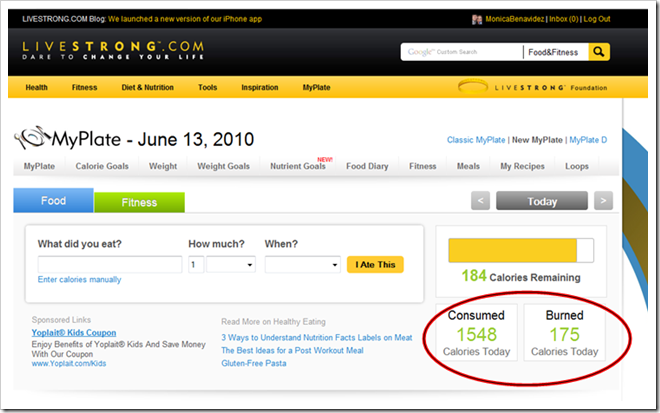Open the Calorie Goals tab

pos(102,166)
